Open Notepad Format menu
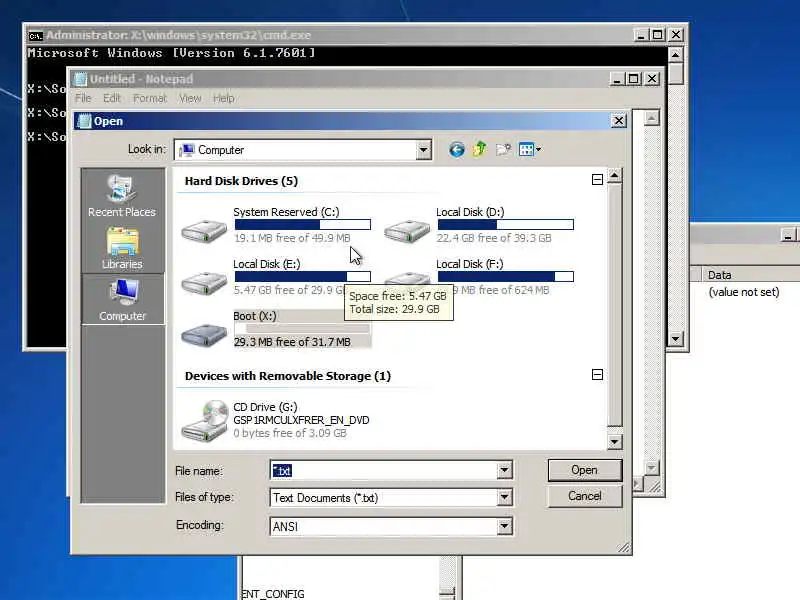 [x=149, y=98]
